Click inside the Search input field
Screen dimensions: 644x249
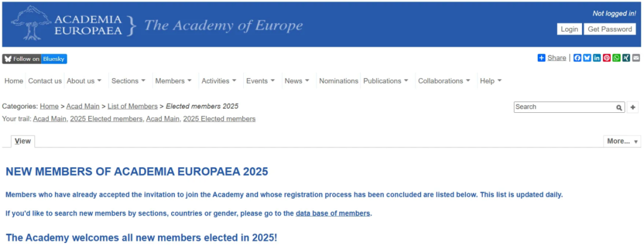coord(565,107)
